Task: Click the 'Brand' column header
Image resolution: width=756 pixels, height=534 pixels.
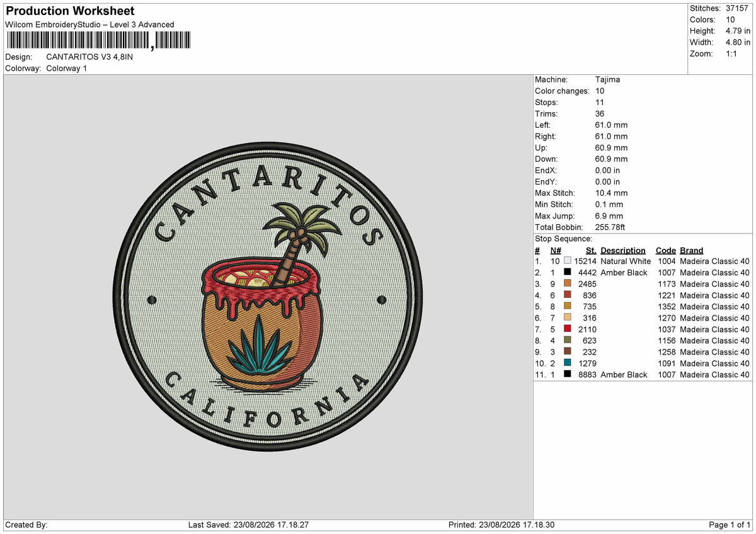Action: (x=692, y=250)
